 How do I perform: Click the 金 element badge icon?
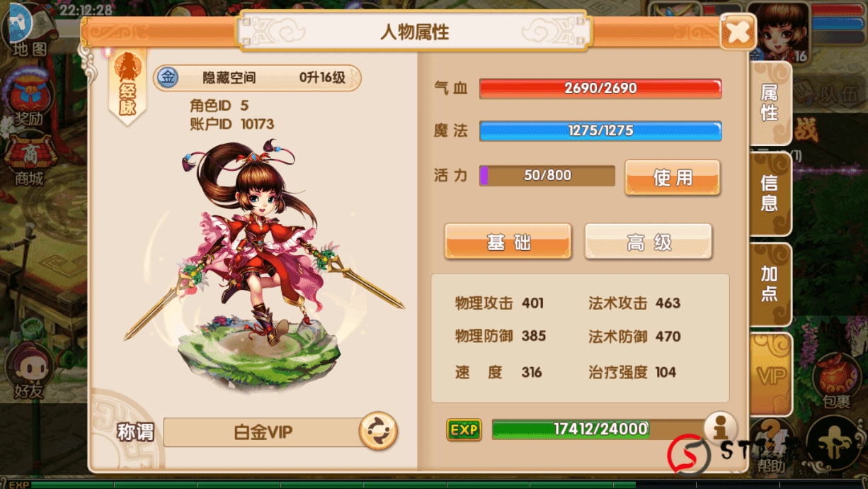click(x=168, y=77)
